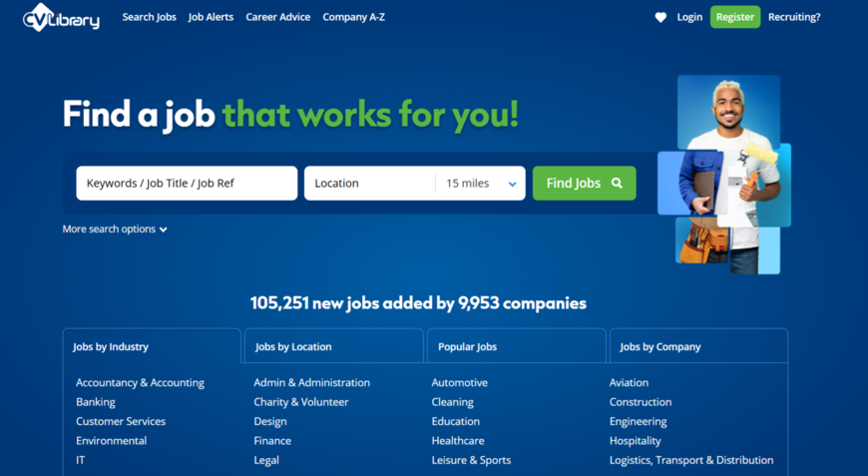Image resolution: width=868 pixels, height=476 pixels.
Task: Open Hospitality jobs link
Action: coord(635,441)
